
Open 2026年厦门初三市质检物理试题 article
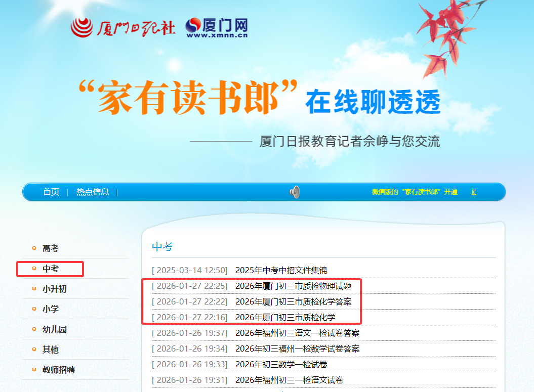(x=294, y=286)
